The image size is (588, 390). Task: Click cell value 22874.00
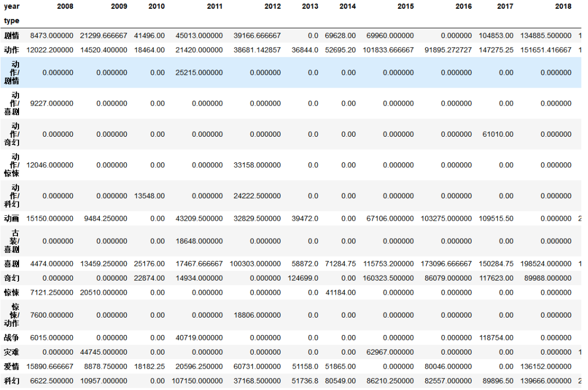point(149,278)
